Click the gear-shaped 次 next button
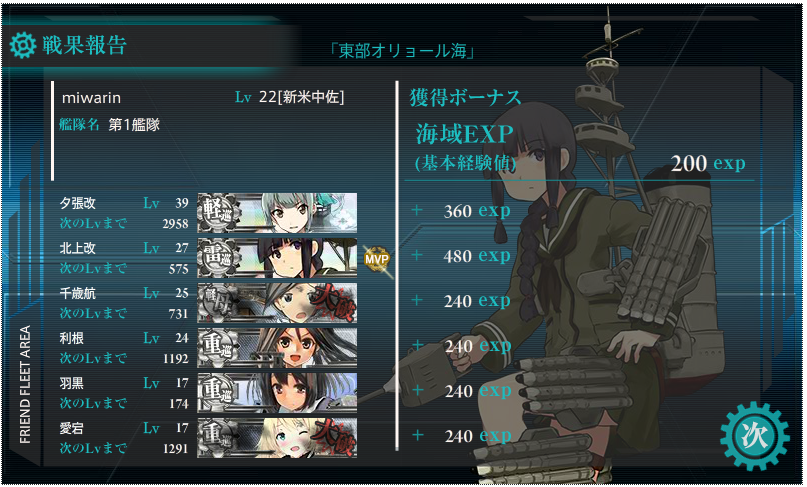 point(755,437)
